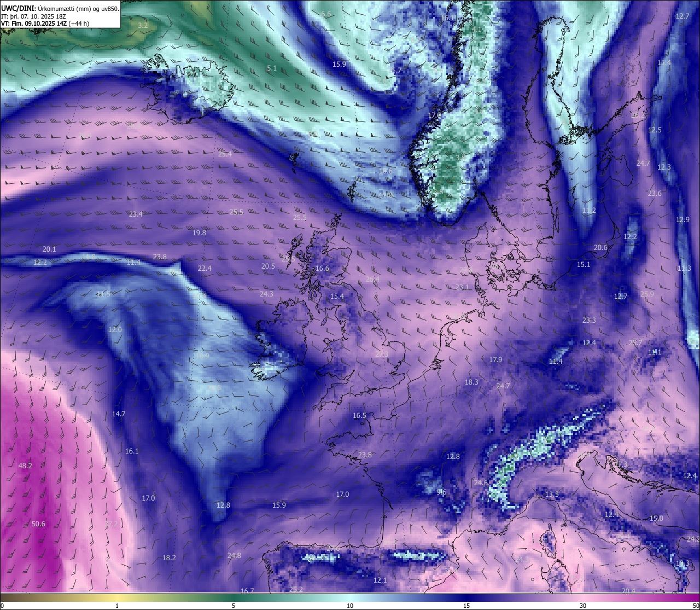Click the 11.3 value on the map
Screen dimensions: 700x610
pos(684,269)
